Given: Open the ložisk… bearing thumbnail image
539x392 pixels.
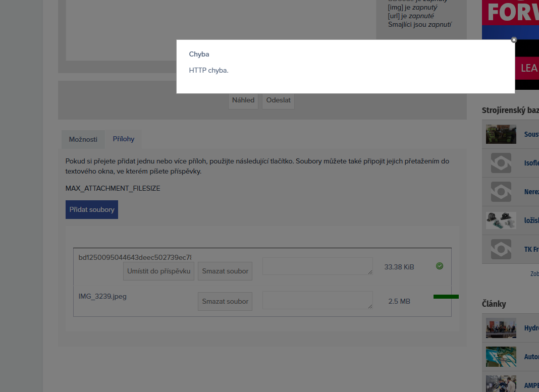Looking at the screenshot, I should point(501,220).
